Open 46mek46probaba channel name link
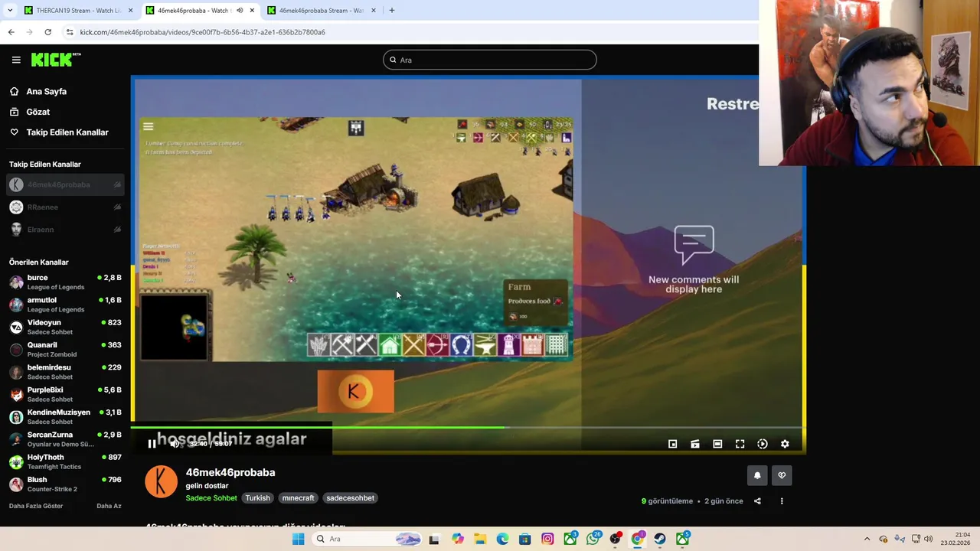980x551 pixels. pos(230,472)
